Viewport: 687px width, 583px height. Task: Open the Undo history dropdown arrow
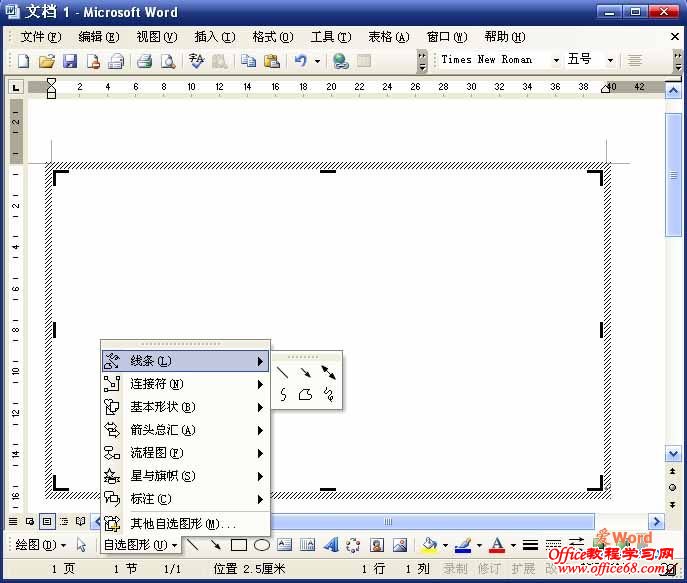pyautogui.click(x=318, y=61)
